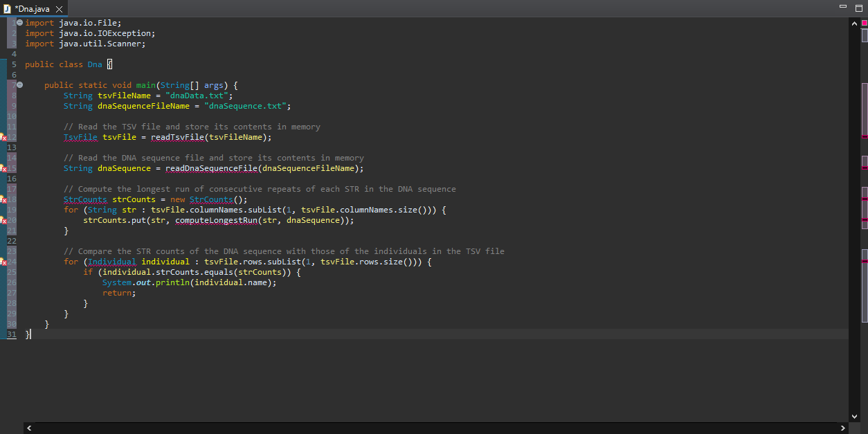Click the error quick-fix marker on line 18

point(3,199)
